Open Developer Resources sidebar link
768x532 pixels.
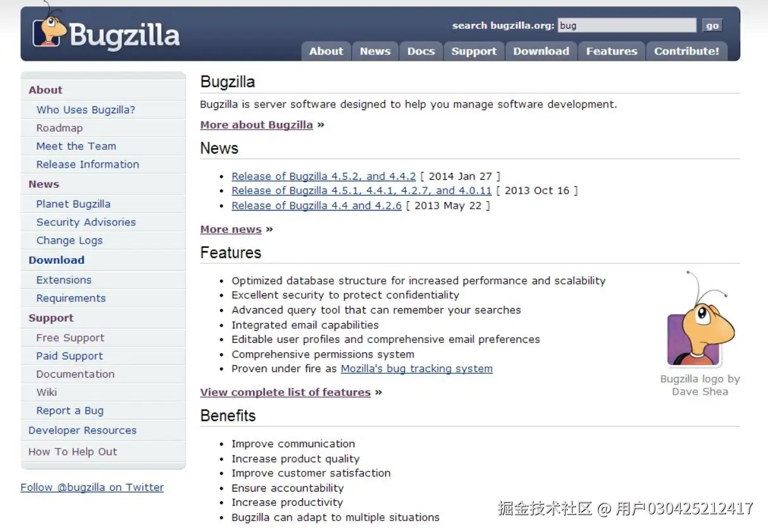point(82,430)
